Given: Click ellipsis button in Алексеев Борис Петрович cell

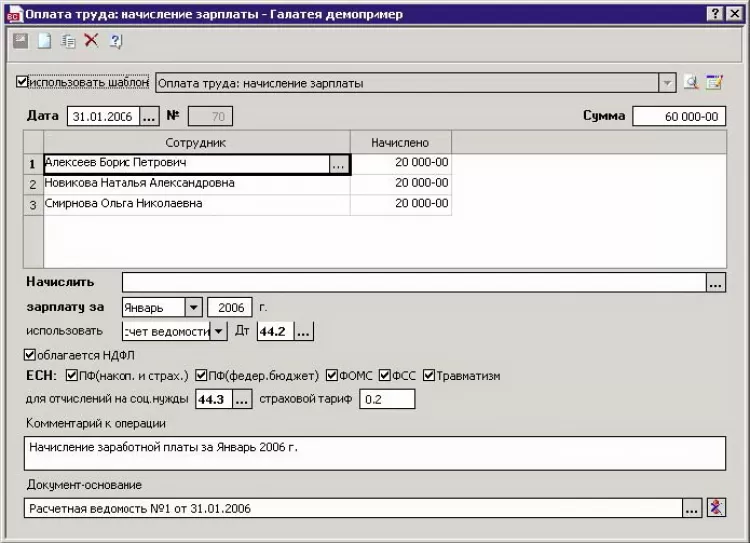Looking at the screenshot, I should point(338,165).
